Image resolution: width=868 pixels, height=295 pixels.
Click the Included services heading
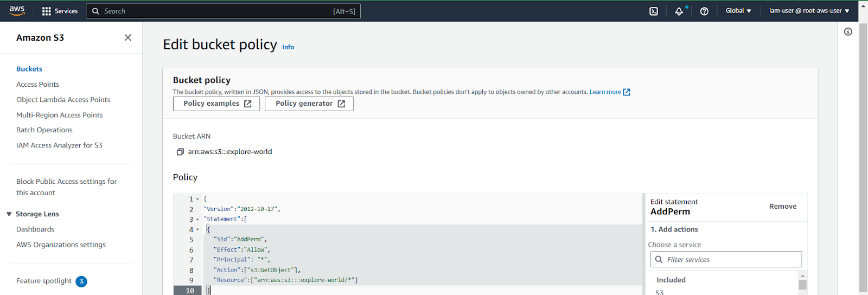(x=671, y=280)
